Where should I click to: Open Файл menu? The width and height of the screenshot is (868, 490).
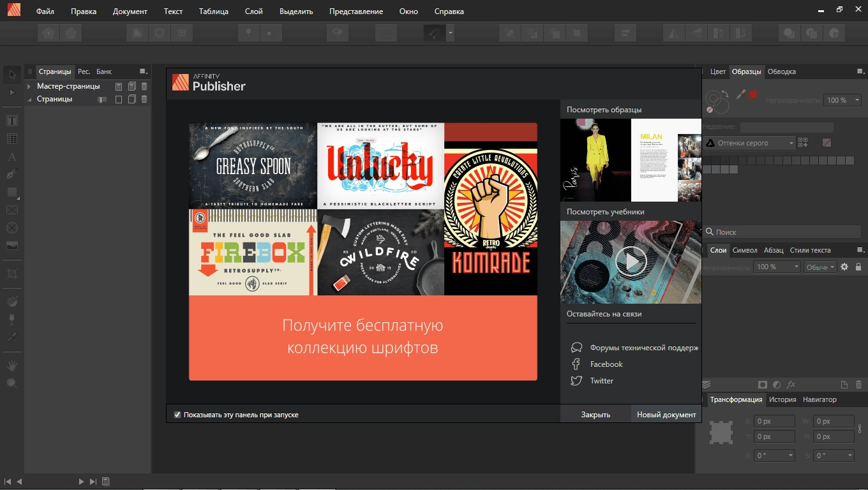[45, 11]
